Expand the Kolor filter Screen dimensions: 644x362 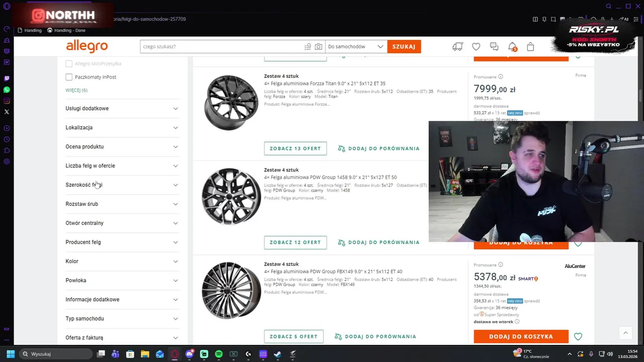tap(122, 261)
